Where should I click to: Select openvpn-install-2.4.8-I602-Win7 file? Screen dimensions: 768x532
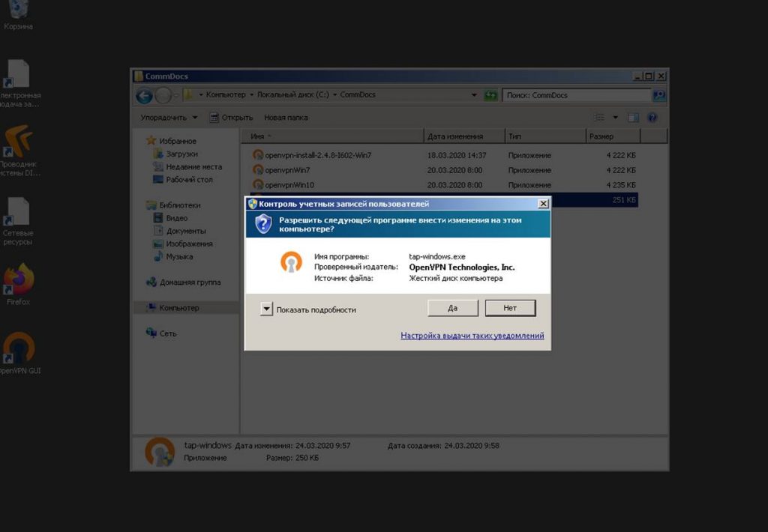444,155
